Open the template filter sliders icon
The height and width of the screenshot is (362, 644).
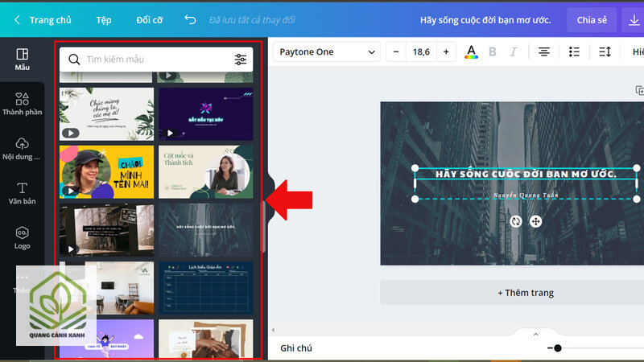click(241, 60)
